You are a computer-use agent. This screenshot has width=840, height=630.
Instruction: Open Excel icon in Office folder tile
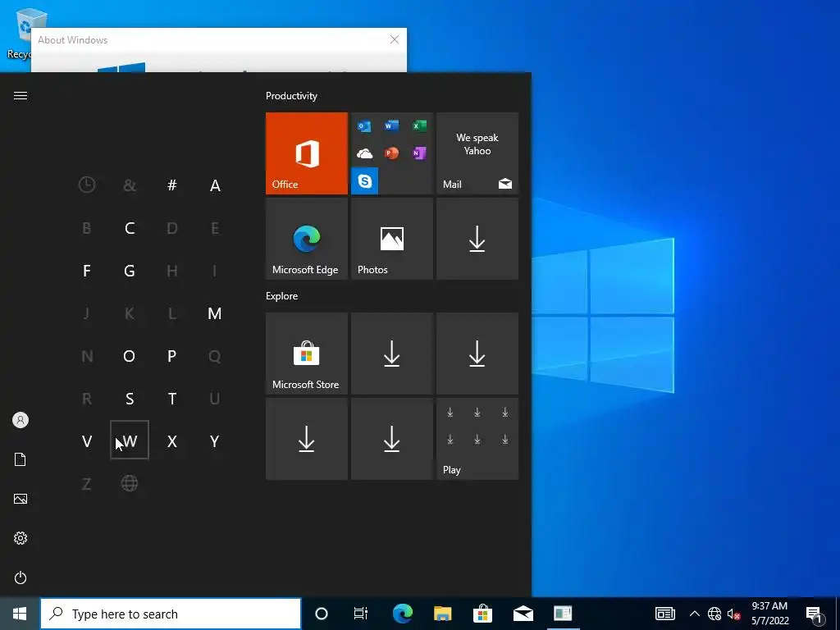419,126
